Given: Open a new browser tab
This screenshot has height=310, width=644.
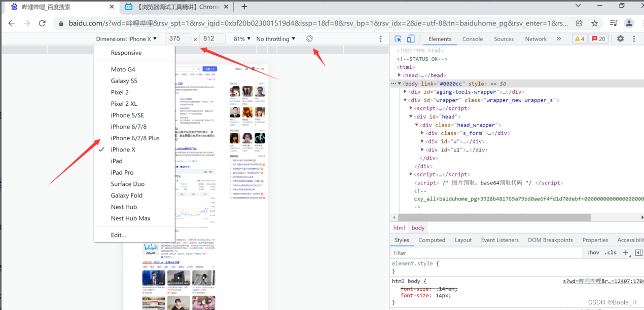Looking at the screenshot, I should pyautogui.click(x=244, y=7).
